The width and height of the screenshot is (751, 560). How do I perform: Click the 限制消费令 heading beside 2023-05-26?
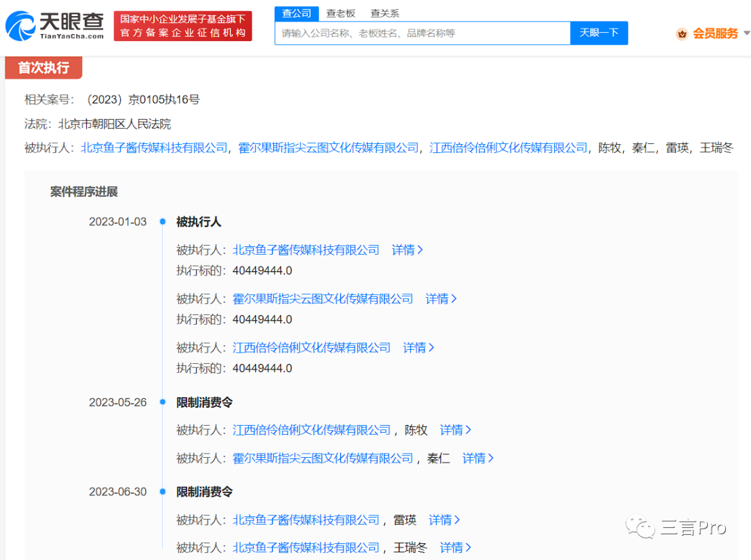pos(204,402)
